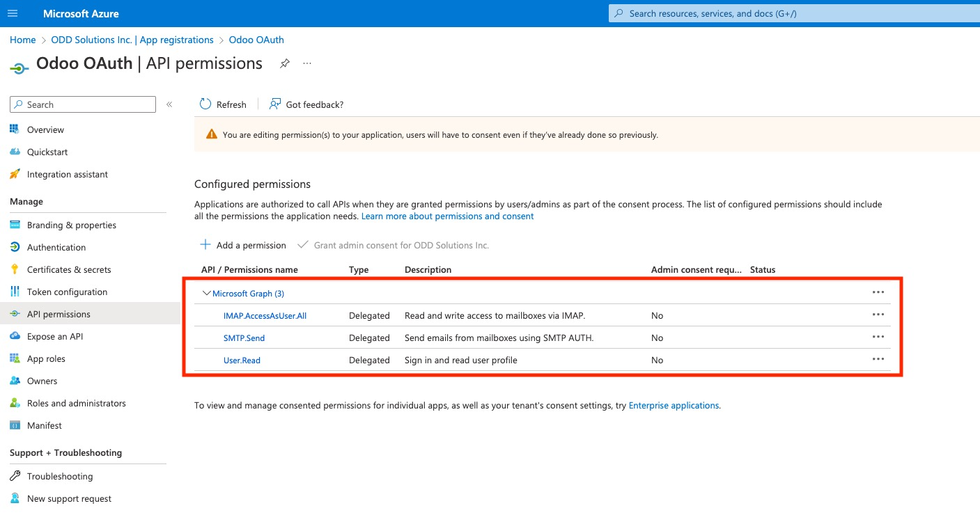Click the Got feedback icon
The height and width of the screenshot is (531, 980).
coord(275,104)
